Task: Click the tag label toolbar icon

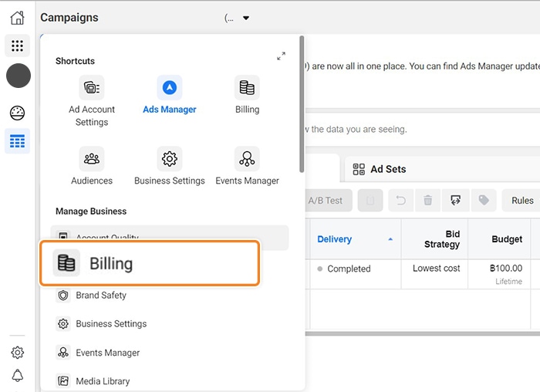Action: coord(484,200)
